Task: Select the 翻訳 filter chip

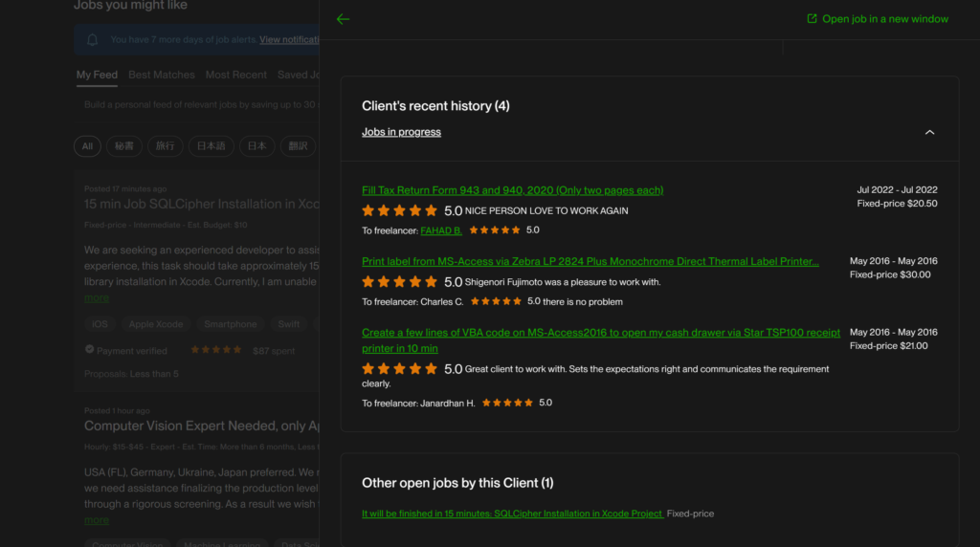Action: 299,146
